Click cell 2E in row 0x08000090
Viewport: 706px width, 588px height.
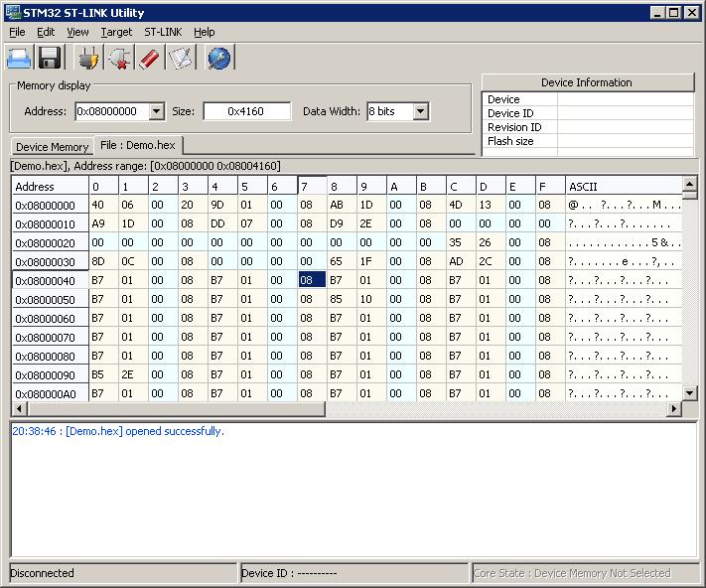(133, 374)
